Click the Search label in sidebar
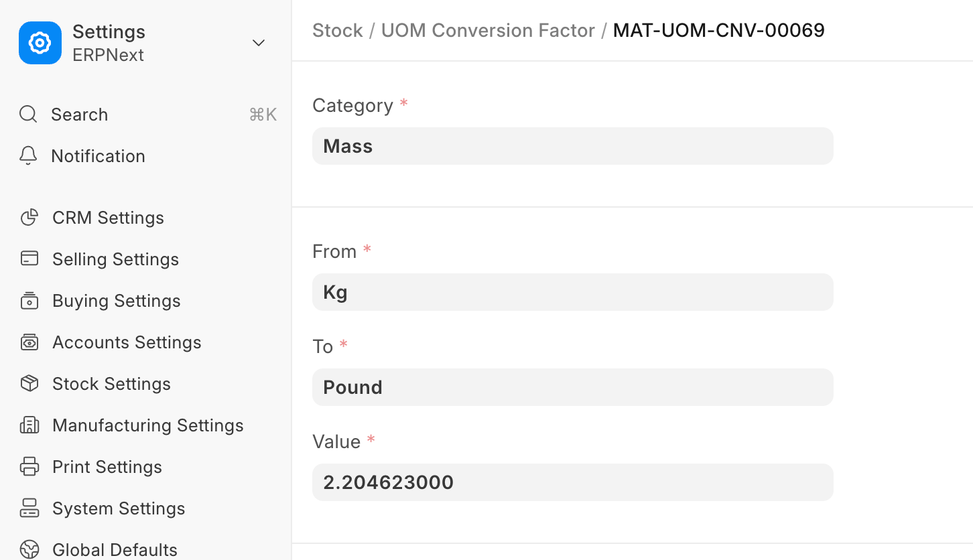973x560 pixels. pyautogui.click(x=79, y=115)
